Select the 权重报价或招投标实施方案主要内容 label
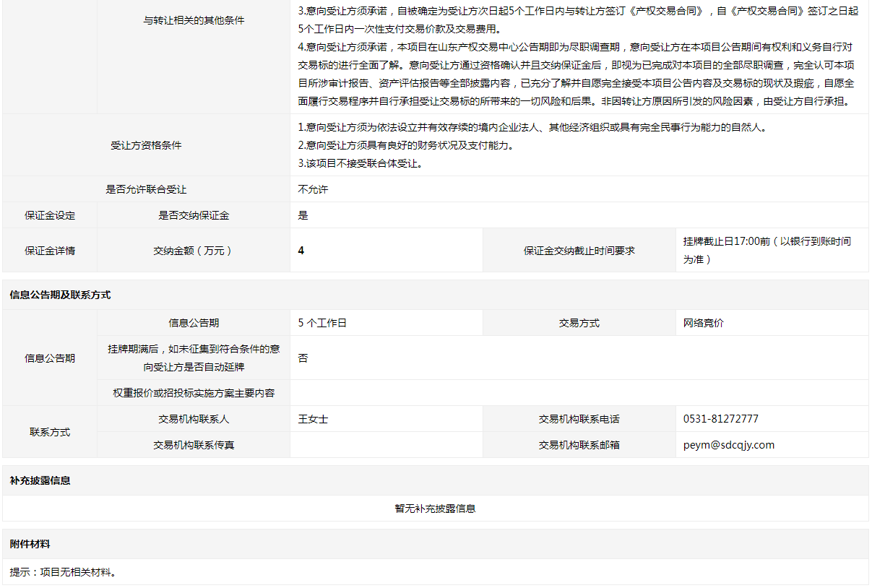The image size is (872, 588). [193, 393]
